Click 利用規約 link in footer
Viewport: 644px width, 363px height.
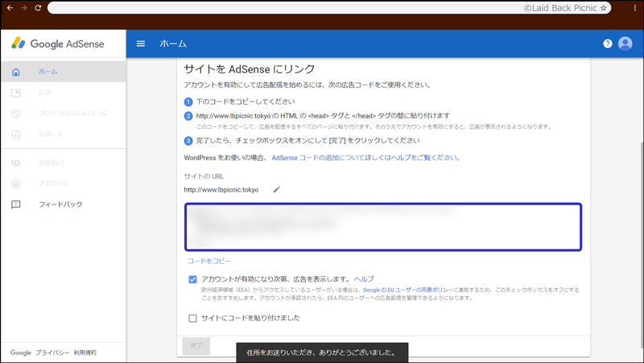pos(85,353)
